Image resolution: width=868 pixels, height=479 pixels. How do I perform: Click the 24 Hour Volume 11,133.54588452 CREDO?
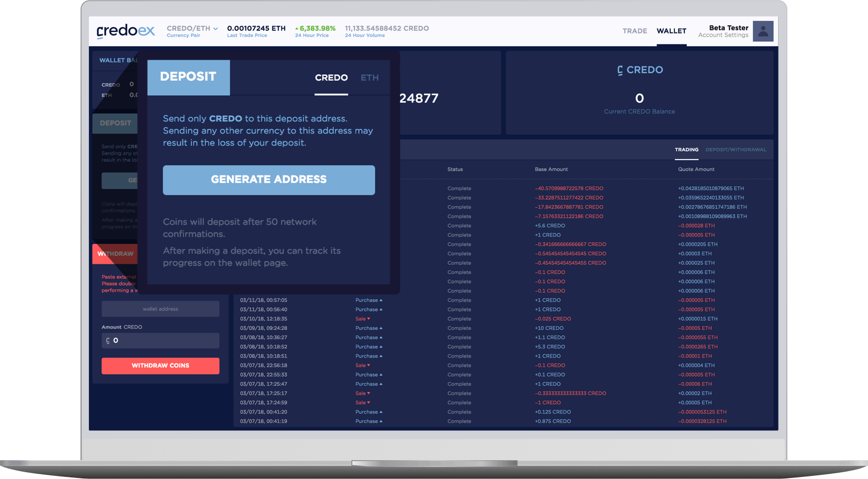(387, 28)
